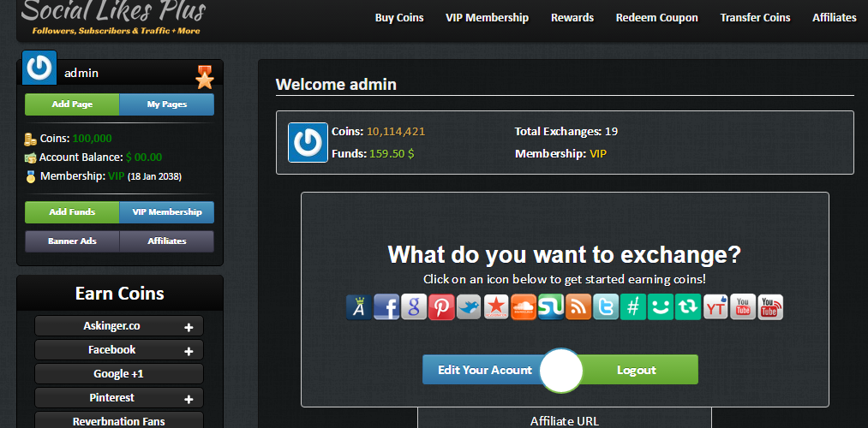Pick the Pinterest icon in exchange row
This screenshot has width=868, height=428.
(442, 307)
